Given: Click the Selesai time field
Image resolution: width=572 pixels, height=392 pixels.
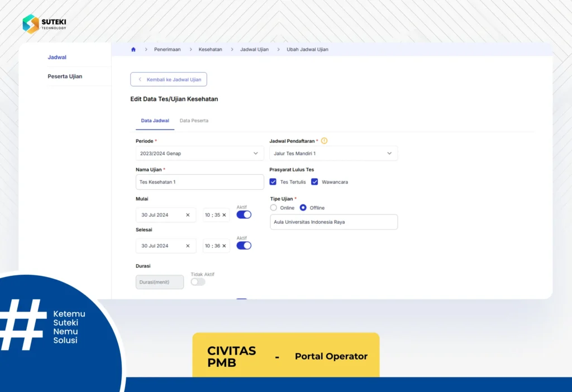Looking at the screenshot, I should [216, 246].
